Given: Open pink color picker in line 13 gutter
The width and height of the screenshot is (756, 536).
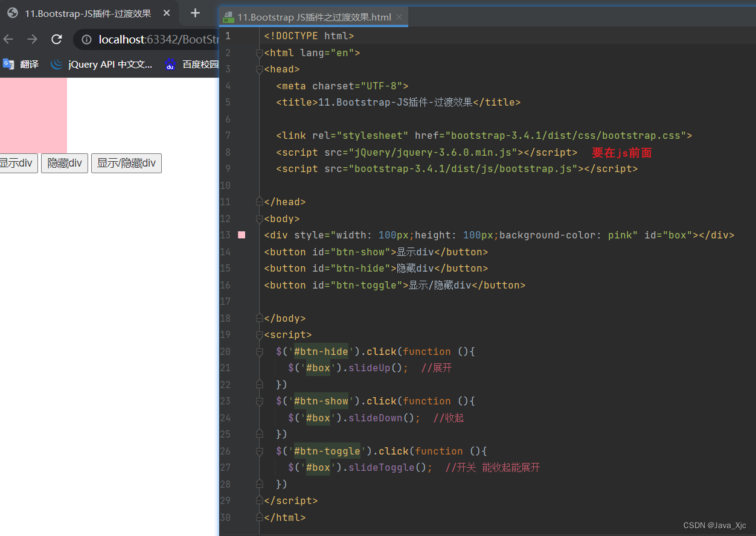Looking at the screenshot, I should pos(242,235).
